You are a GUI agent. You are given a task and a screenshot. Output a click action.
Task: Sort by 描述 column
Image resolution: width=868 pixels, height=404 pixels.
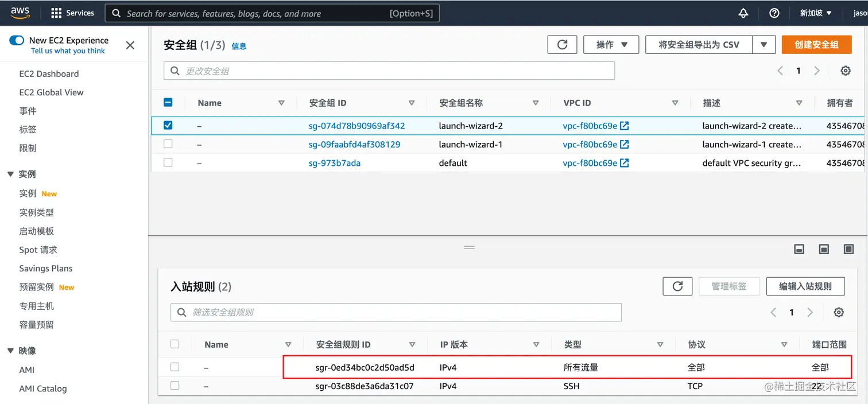(799, 103)
